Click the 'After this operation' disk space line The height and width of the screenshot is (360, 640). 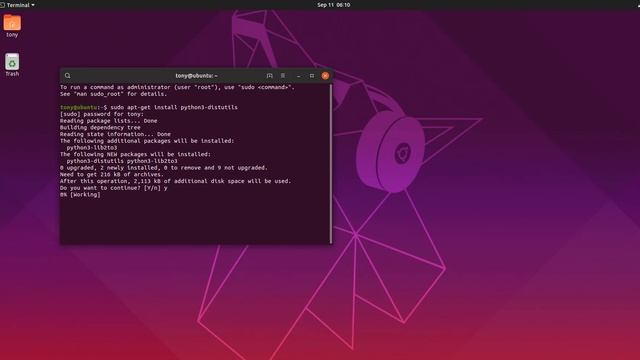(176, 181)
